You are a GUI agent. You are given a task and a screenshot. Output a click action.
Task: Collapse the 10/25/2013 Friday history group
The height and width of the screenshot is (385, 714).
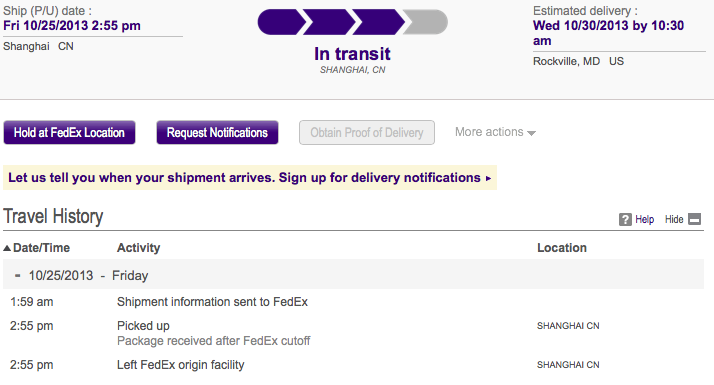tap(17, 276)
